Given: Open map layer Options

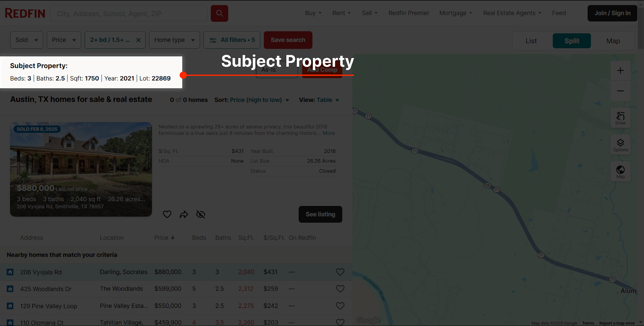Looking at the screenshot, I should (x=620, y=145).
